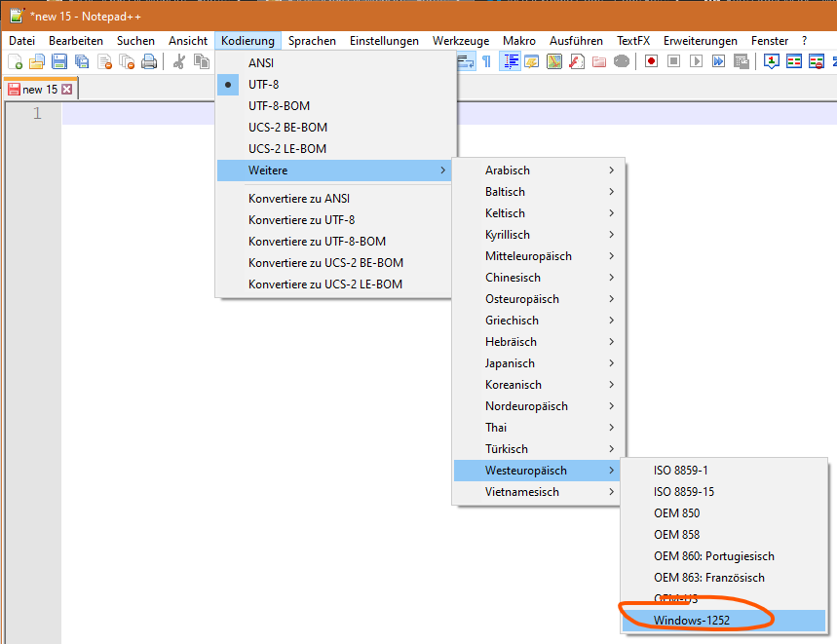Click Konvertiere zu UTF-8
The height and width of the screenshot is (644, 837).
pos(334,220)
